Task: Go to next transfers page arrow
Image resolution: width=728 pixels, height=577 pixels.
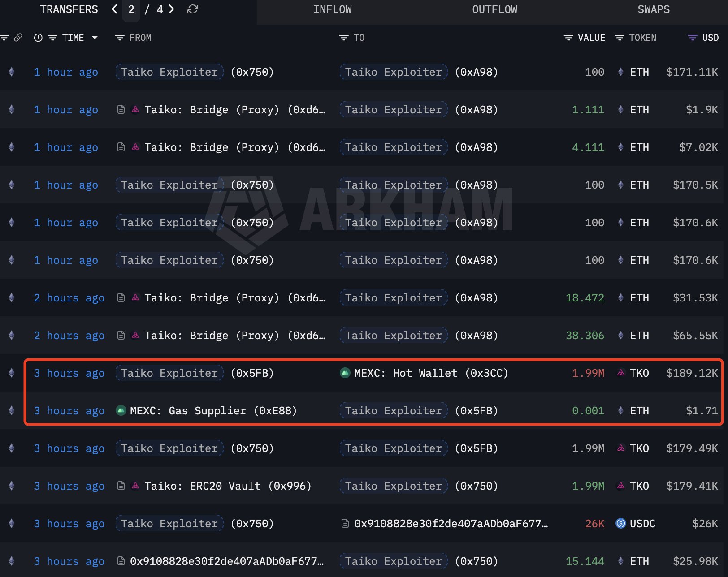Action: (171, 9)
